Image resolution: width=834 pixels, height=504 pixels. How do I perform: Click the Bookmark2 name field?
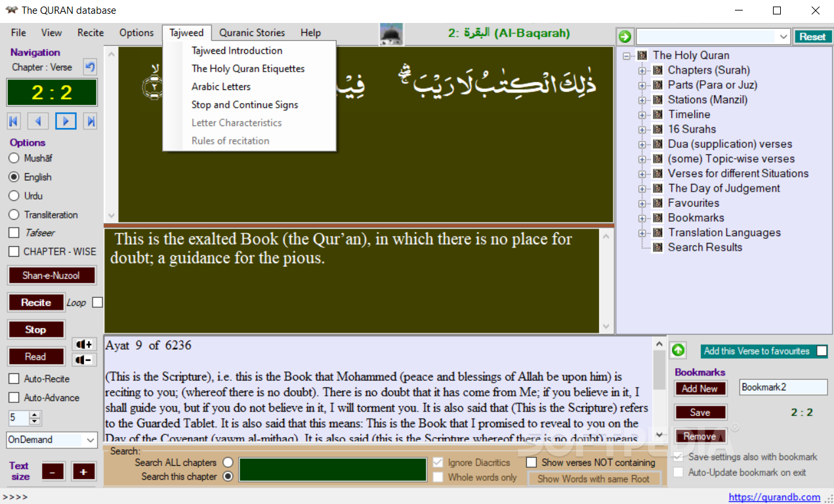pyautogui.click(x=783, y=387)
